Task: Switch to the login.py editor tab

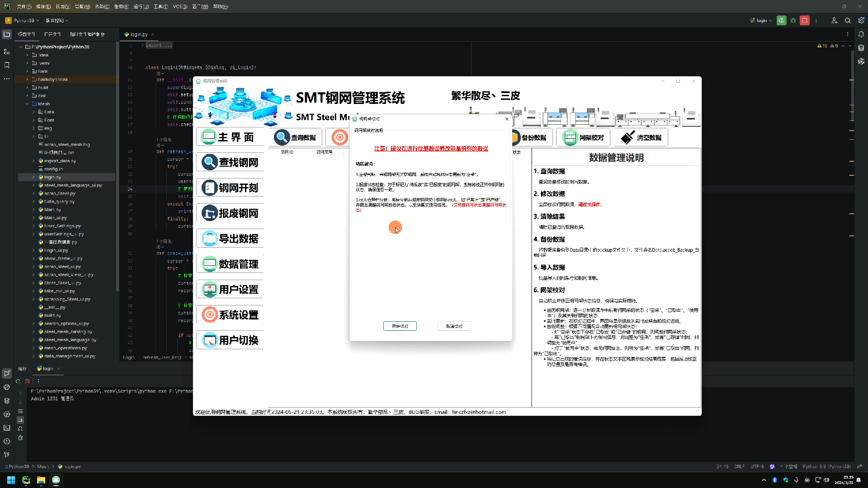Action: (138, 34)
